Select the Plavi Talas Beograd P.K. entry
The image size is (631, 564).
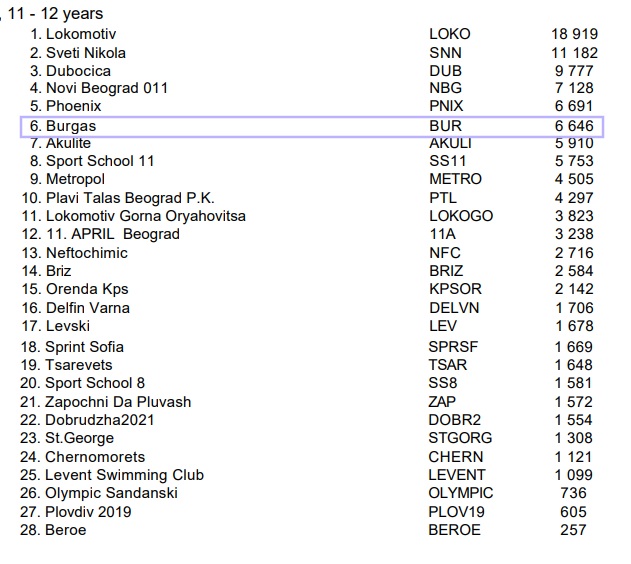130,198
